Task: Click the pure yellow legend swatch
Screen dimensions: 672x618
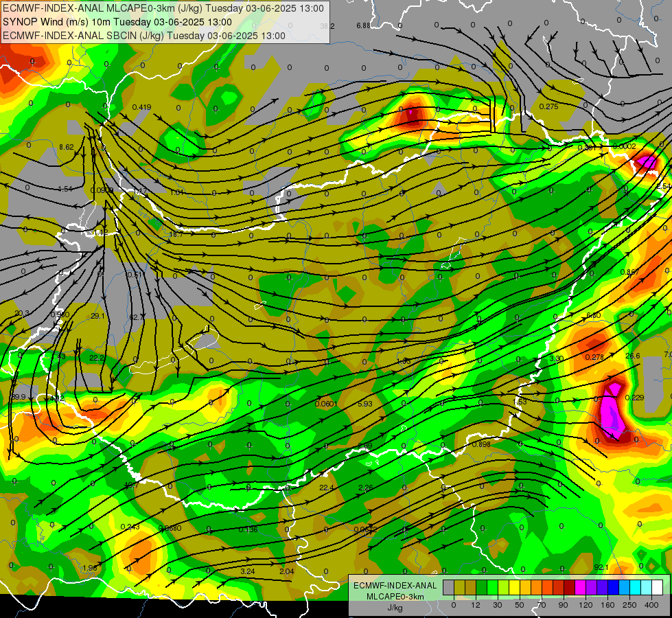Action: point(514,587)
